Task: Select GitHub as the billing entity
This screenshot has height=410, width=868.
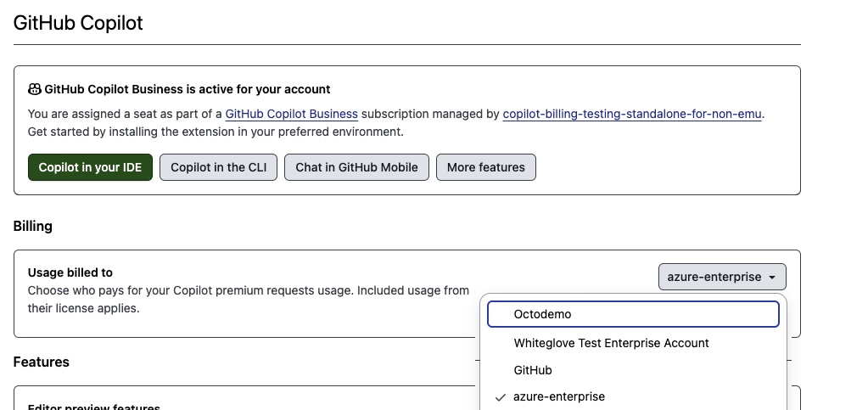Action: pyautogui.click(x=533, y=370)
